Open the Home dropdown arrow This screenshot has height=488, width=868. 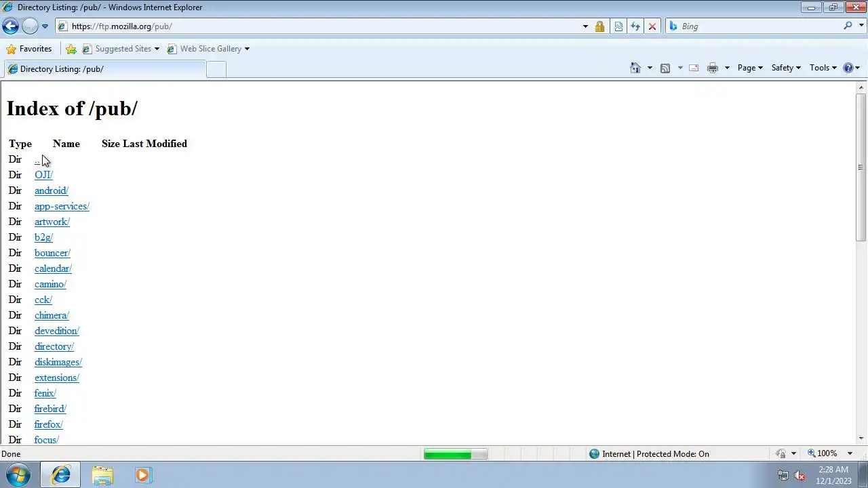pos(650,68)
